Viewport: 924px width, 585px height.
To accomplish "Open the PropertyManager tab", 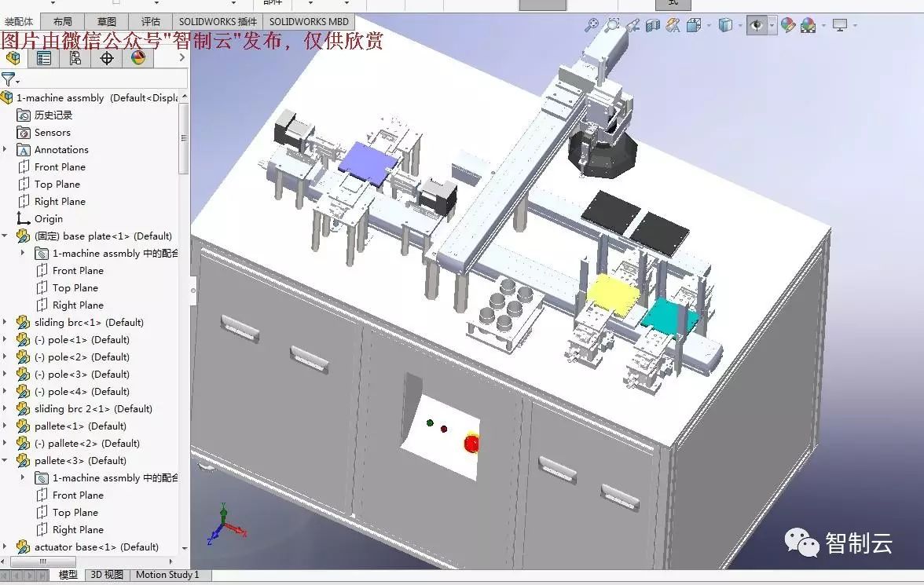I will (44, 58).
